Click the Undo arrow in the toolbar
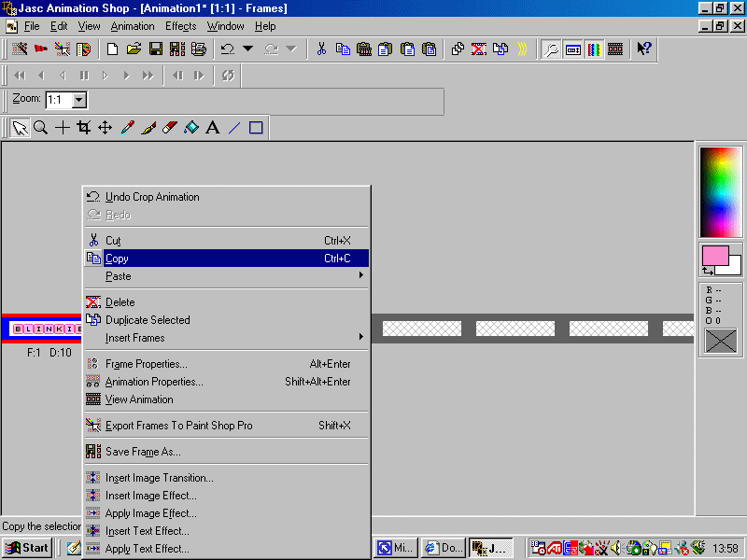Viewport: 747px width, 560px height. pyautogui.click(x=228, y=49)
